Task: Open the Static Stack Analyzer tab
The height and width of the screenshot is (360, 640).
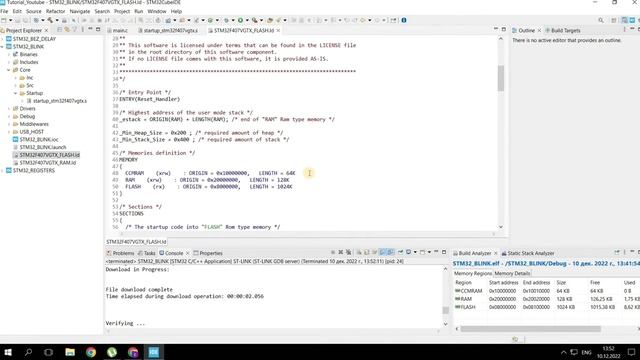Action: tap(528, 253)
